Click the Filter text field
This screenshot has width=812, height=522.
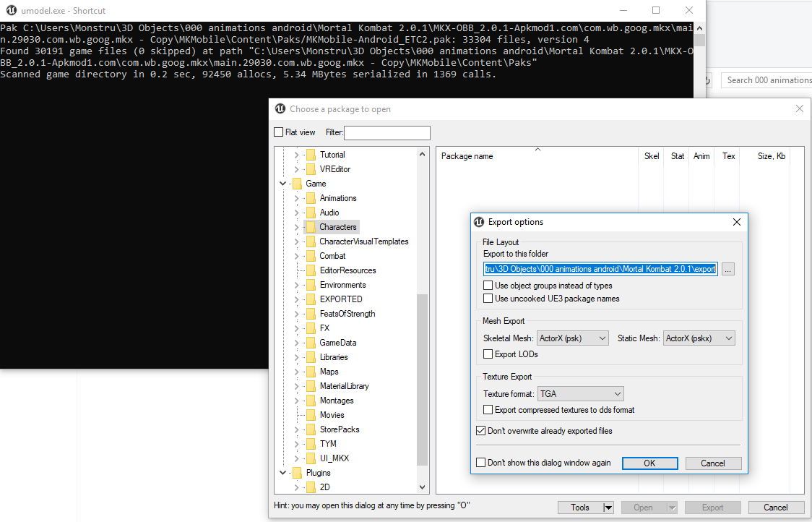(386, 133)
